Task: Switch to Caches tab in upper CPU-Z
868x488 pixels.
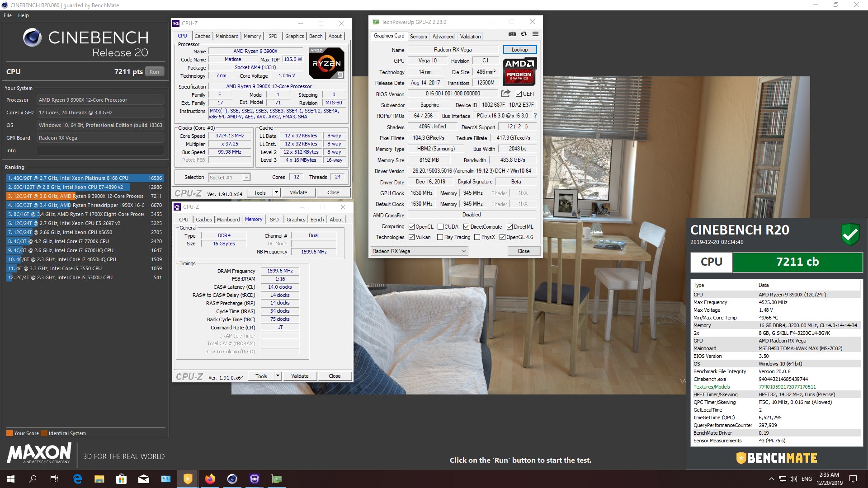Action: (202, 36)
